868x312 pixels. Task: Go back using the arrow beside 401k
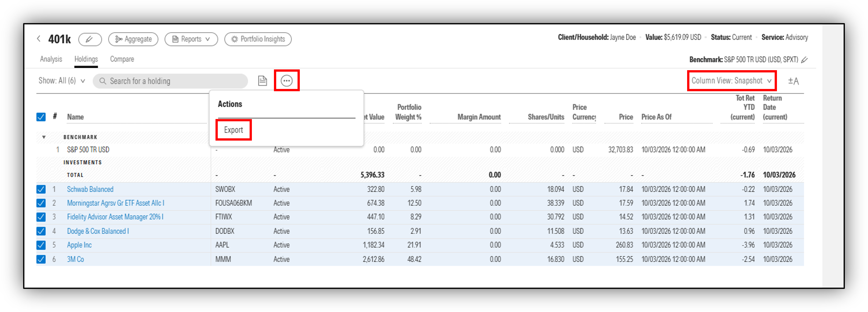(x=39, y=39)
